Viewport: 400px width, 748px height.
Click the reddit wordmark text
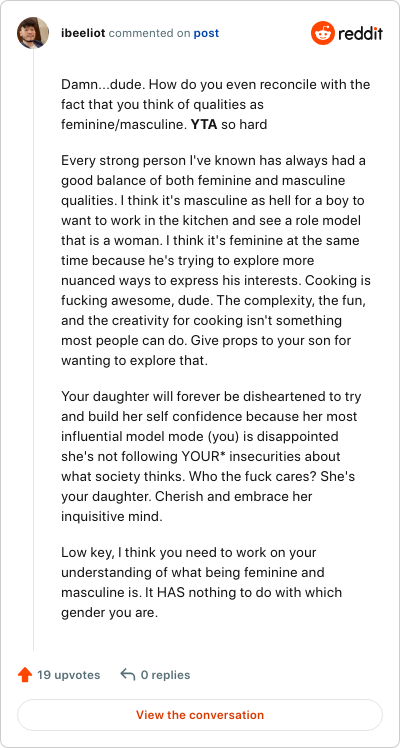(x=360, y=33)
